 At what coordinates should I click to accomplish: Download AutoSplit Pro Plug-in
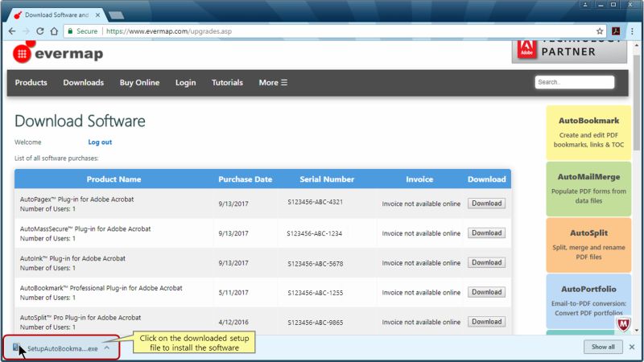(487, 321)
